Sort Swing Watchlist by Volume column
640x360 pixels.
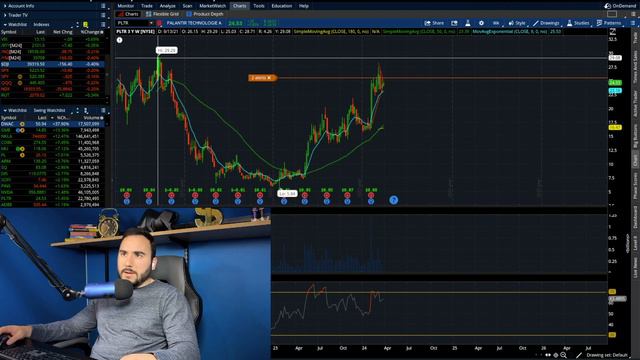click(x=92, y=118)
